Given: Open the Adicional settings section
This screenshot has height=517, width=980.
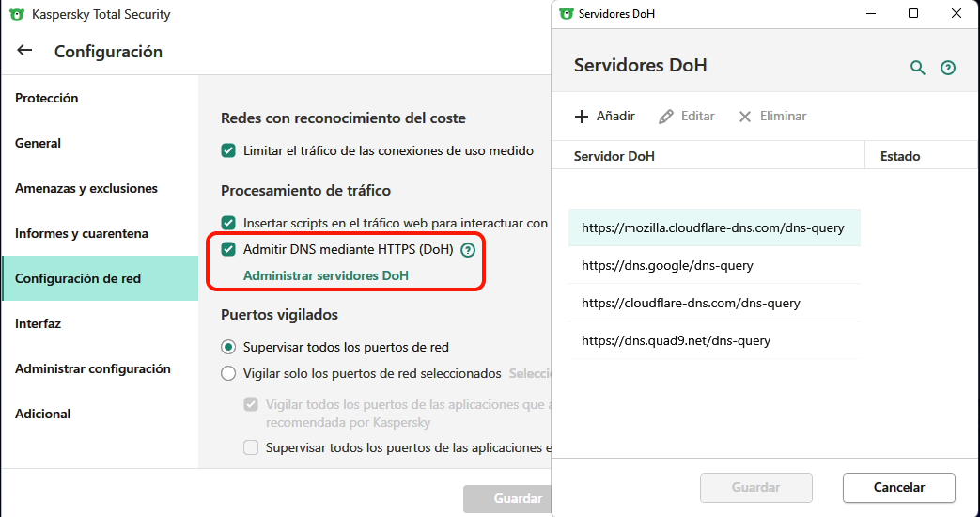Looking at the screenshot, I should click(x=100, y=414).
